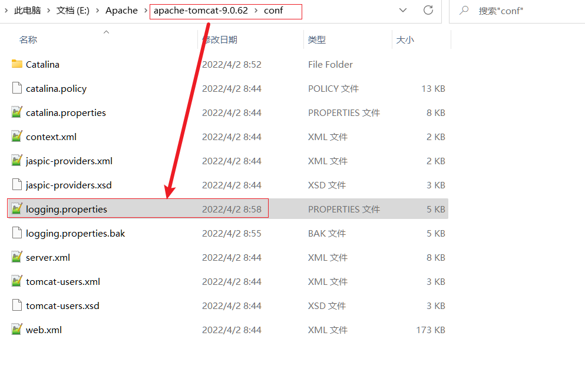
Task: Click the search magnifier icon
Action: tap(464, 10)
